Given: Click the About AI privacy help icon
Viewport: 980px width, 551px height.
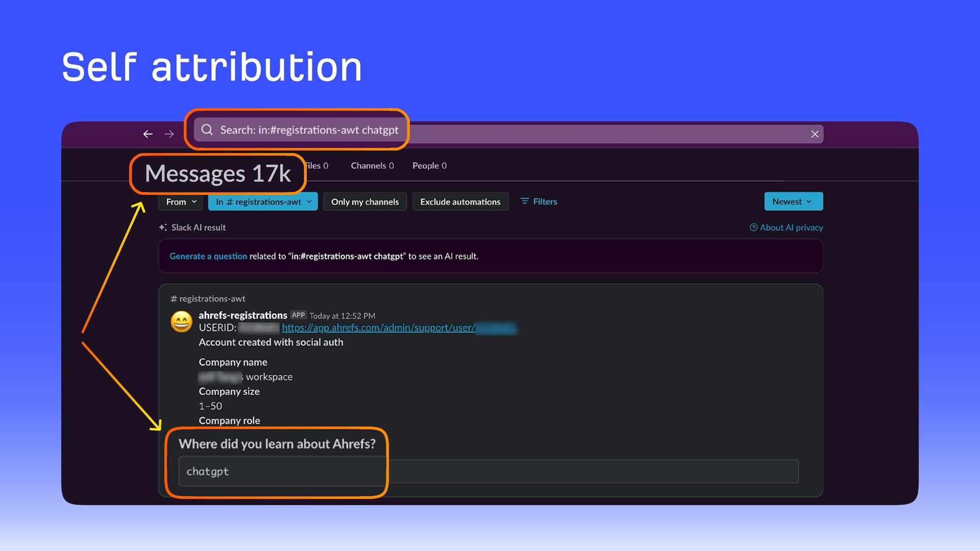Looking at the screenshot, I should pos(753,228).
